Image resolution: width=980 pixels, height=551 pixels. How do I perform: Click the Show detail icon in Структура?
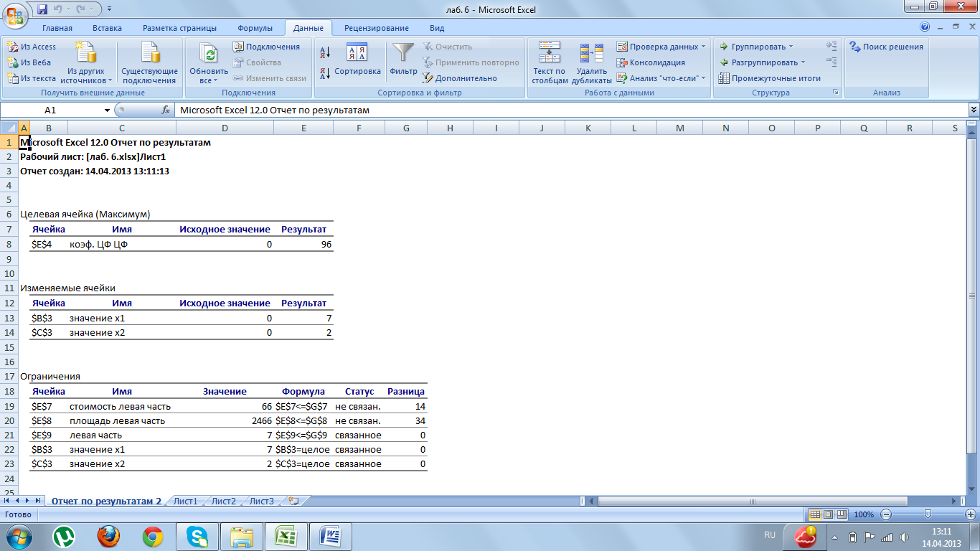coord(831,47)
